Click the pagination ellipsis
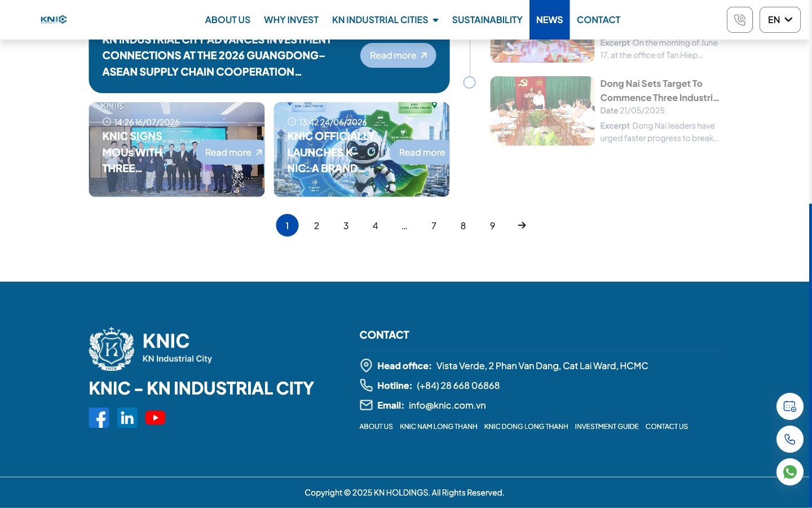Screen dimensions: 812x508 click(404, 225)
